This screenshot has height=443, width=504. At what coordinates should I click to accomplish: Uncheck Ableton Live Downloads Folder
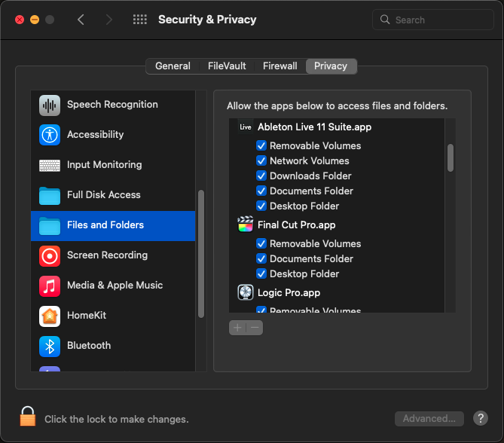click(x=261, y=176)
